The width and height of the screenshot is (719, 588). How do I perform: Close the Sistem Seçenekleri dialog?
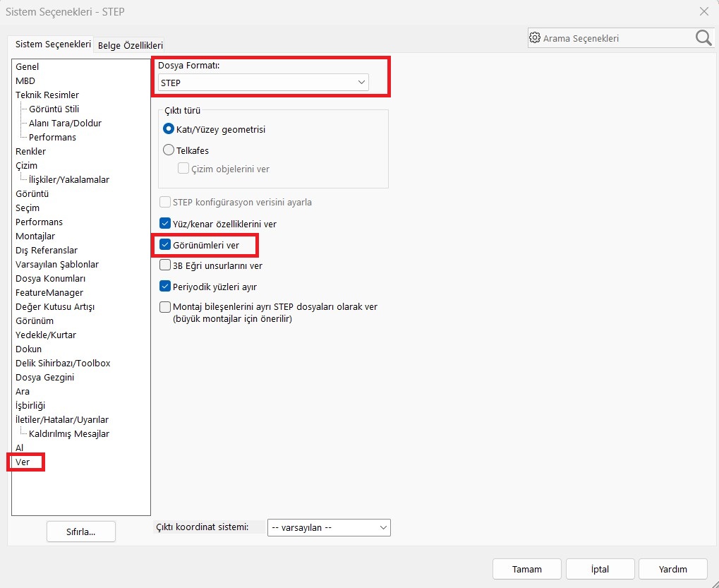point(704,11)
